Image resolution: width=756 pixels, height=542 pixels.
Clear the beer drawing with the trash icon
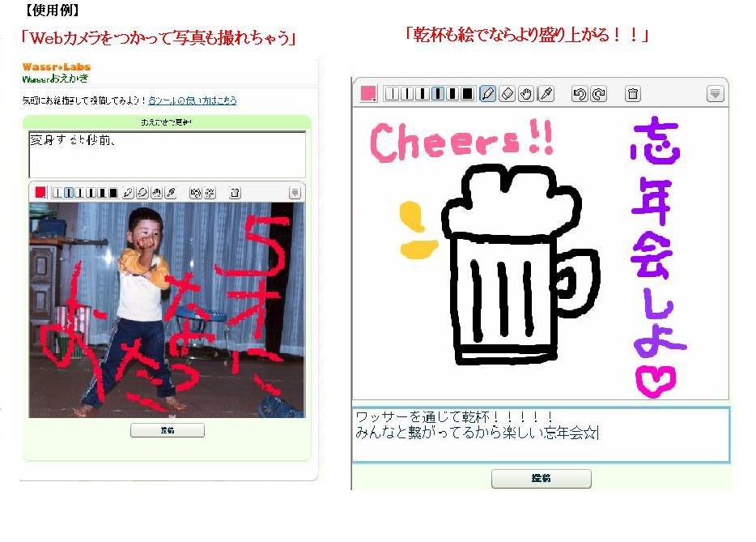(633, 94)
